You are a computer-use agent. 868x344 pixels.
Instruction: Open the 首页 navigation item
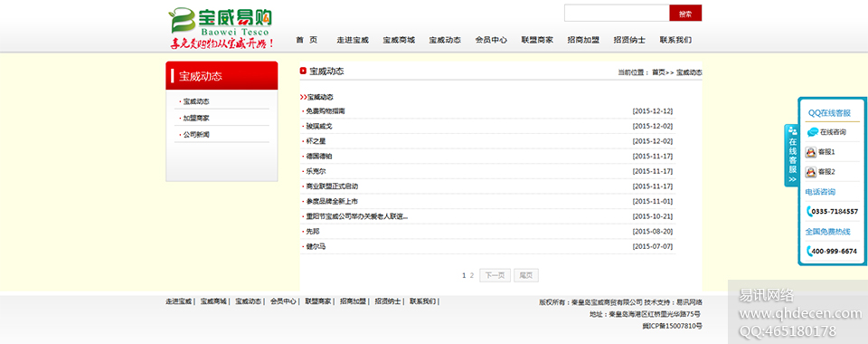307,40
